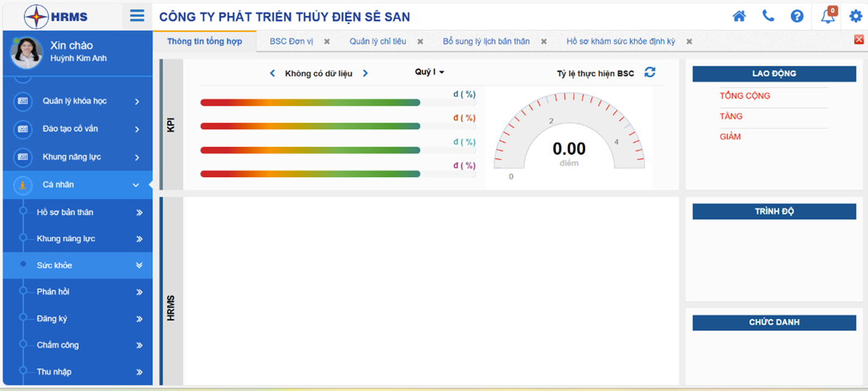Image resolution: width=868 pixels, height=391 pixels.
Task: Click the vertical HRMS section label
Action: (171, 308)
